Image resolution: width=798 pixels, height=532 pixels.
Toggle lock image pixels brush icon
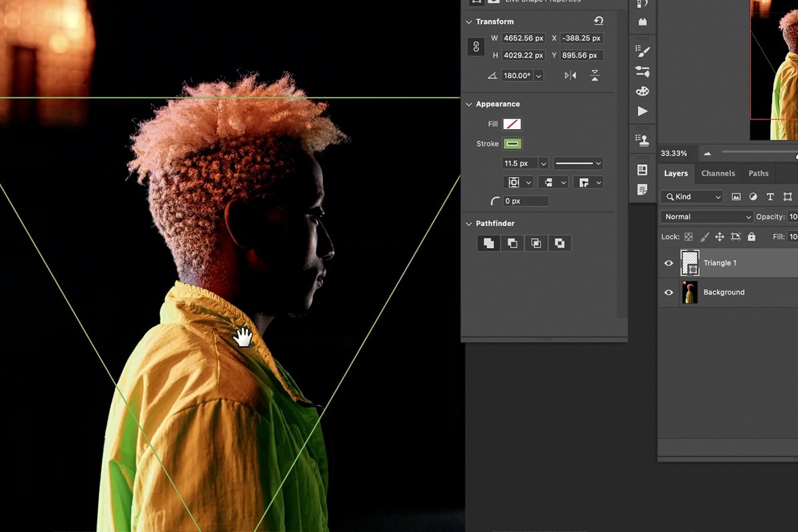click(704, 237)
